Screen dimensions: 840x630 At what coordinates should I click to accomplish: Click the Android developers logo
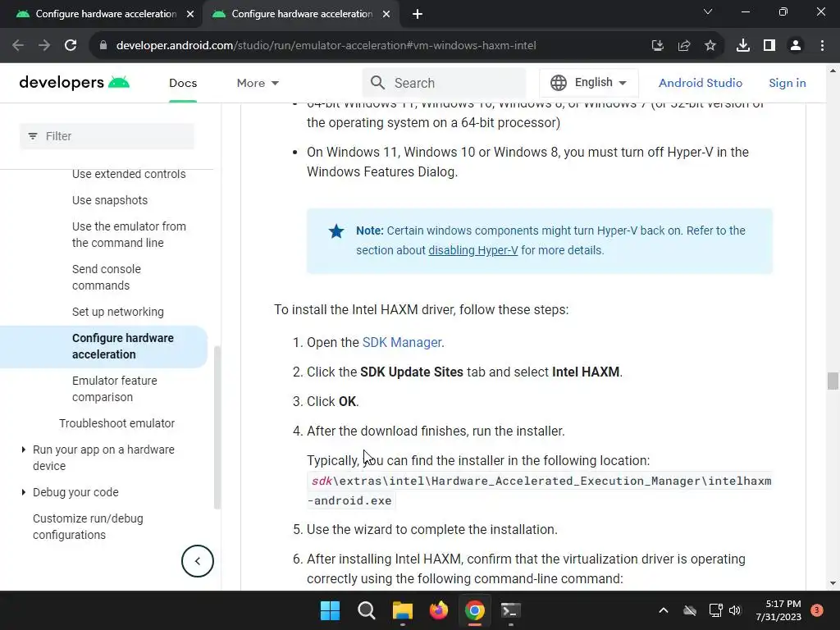pyautogui.click(x=74, y=83)
